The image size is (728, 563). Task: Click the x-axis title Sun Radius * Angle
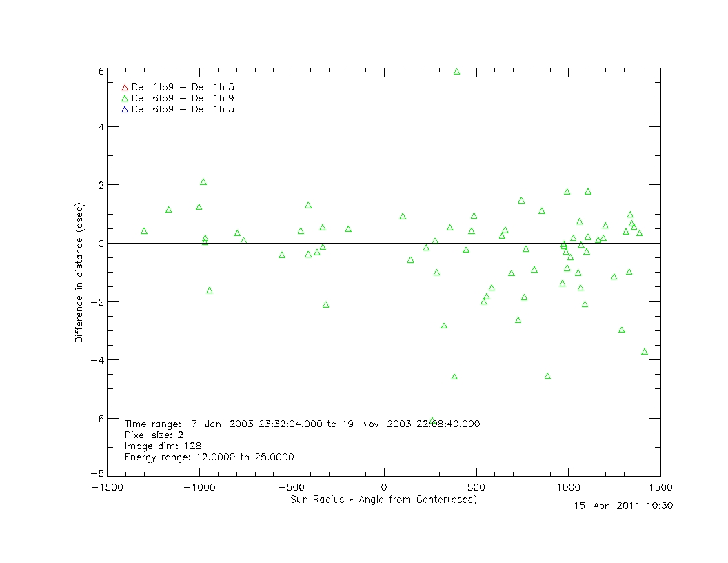point(383,500)
